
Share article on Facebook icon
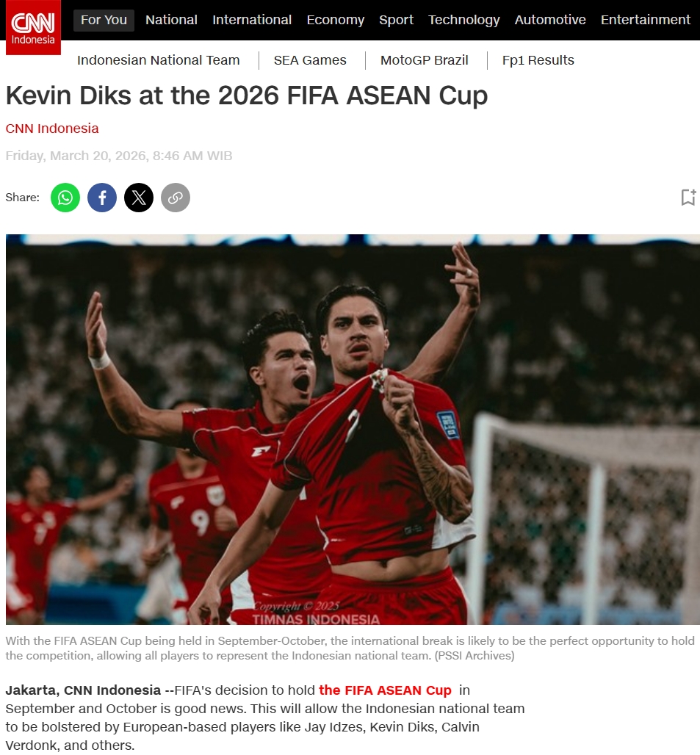pos(102,198)
